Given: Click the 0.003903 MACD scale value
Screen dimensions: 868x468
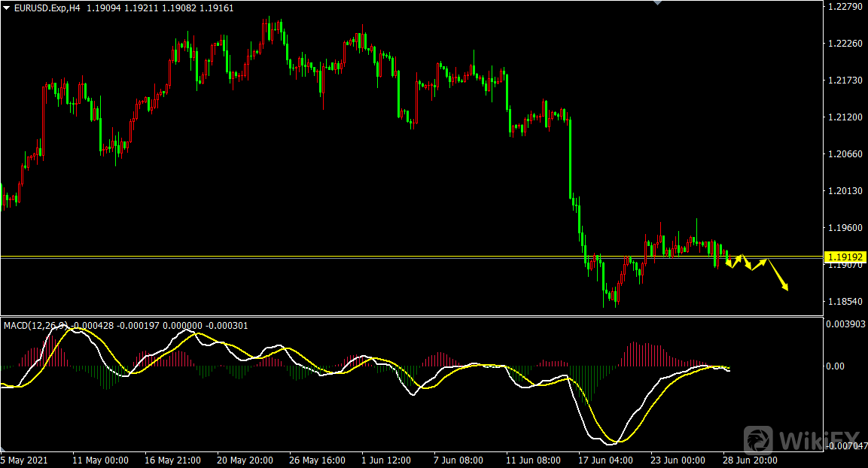Looking at the screenshot, I should [x=845, y=324].
